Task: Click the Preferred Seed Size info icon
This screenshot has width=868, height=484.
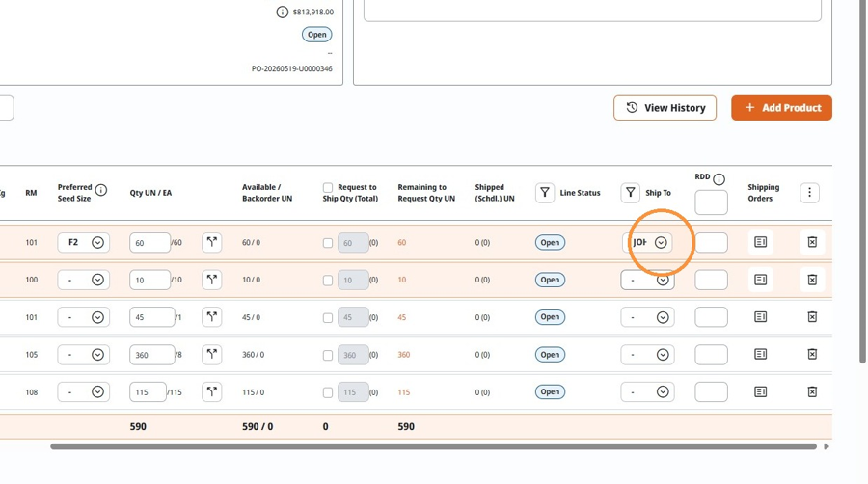Action: pyautogui.click(x=100, y=190)
